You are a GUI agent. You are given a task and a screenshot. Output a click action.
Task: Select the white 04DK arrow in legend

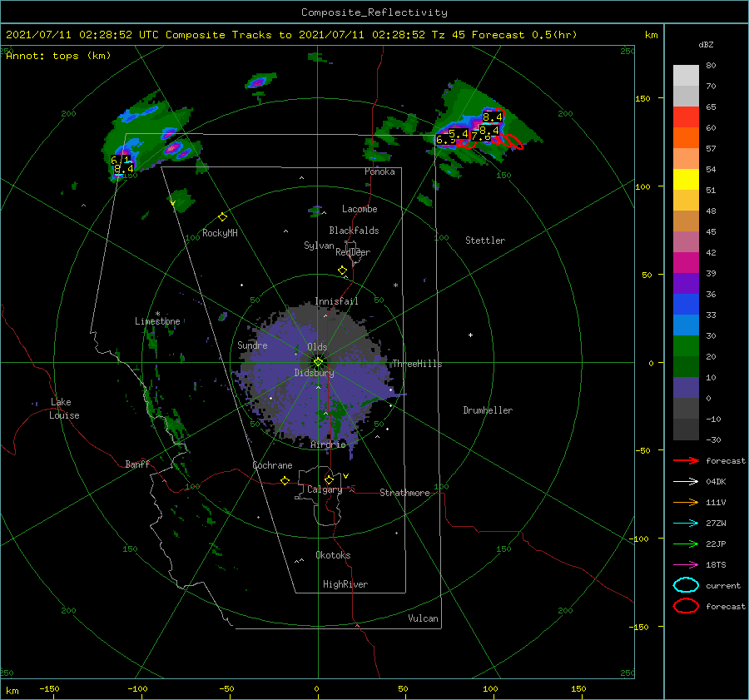pos(686,482)
